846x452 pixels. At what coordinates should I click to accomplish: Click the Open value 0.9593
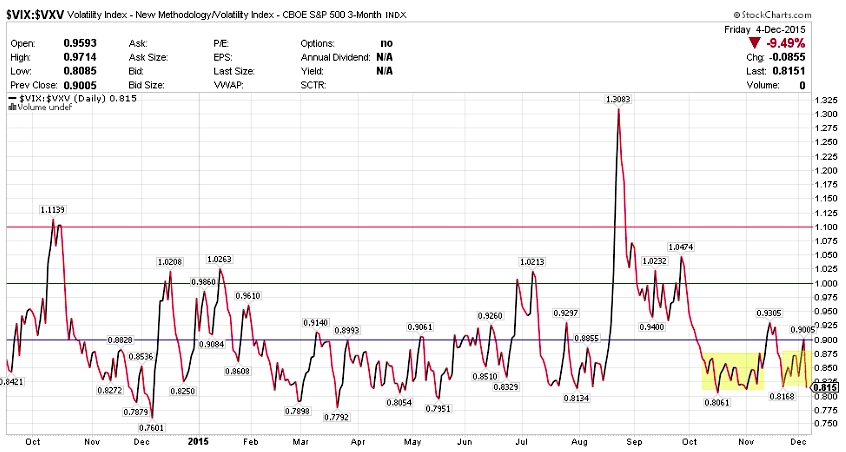click(80, 43)
